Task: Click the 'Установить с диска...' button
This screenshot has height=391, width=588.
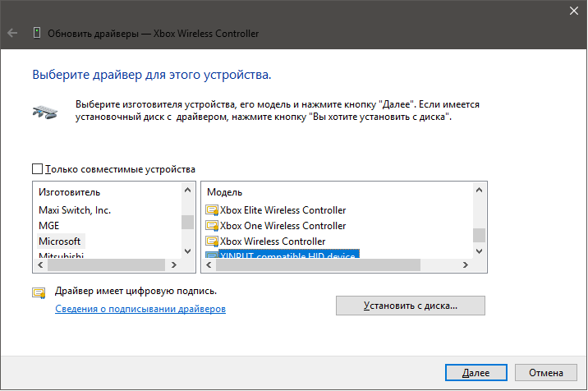Action: 411,306
